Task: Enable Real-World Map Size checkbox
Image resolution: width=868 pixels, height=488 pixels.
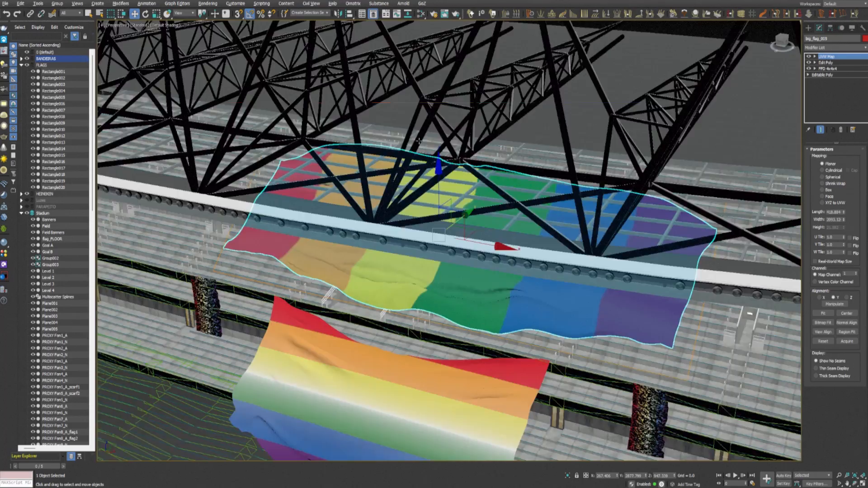Action: [x=815, y=261]
